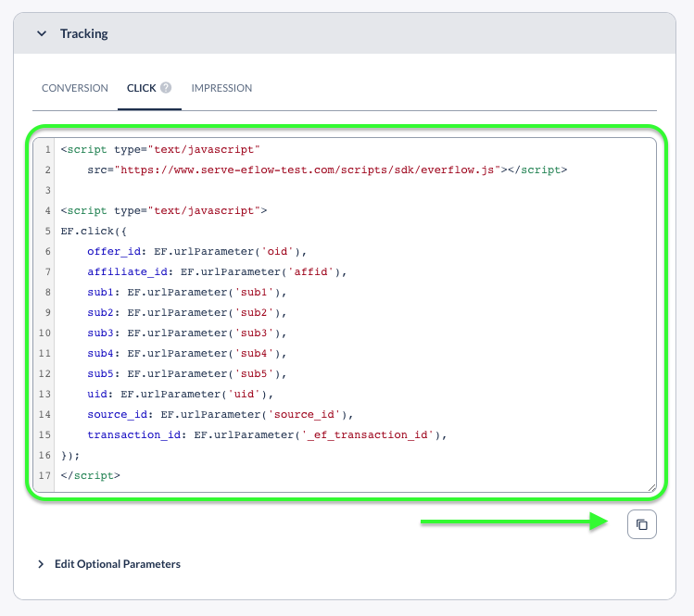Screen dimensions: 694x616
Task: Click the closing </script> tag on line 17
Action: tap(90, 475)
